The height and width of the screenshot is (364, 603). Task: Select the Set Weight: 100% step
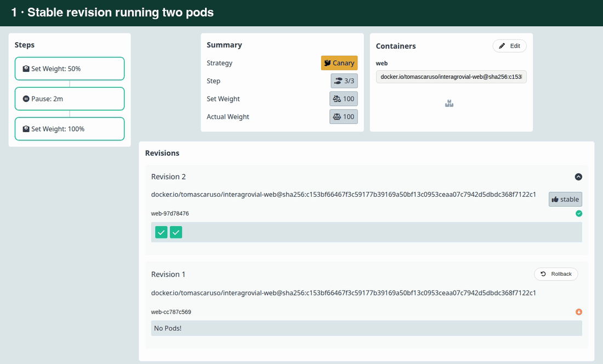pos(70,129)
